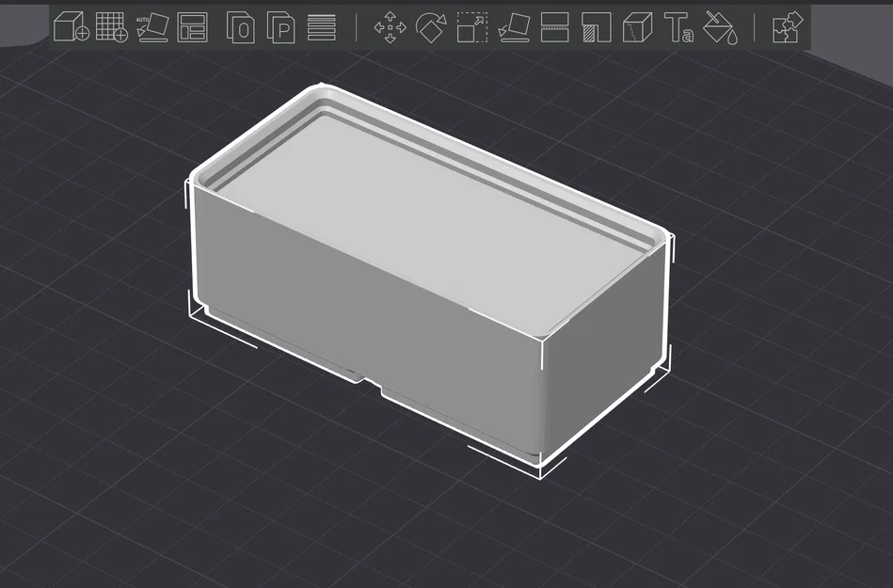This screenshot has height=588, width=893.
Task: Open the Assembly view puzzle icon
Action: [x=788, y=27]
